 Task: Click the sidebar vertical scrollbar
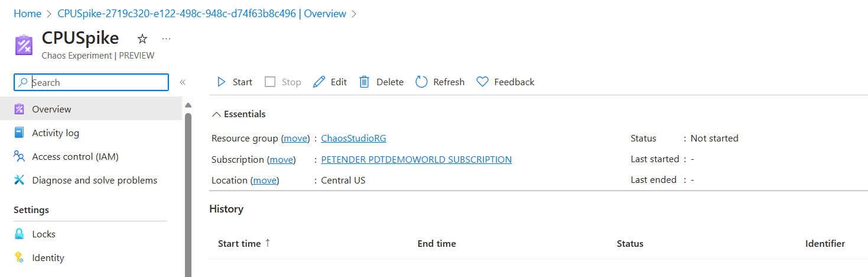pyautogui.click(x=188, y=189)
